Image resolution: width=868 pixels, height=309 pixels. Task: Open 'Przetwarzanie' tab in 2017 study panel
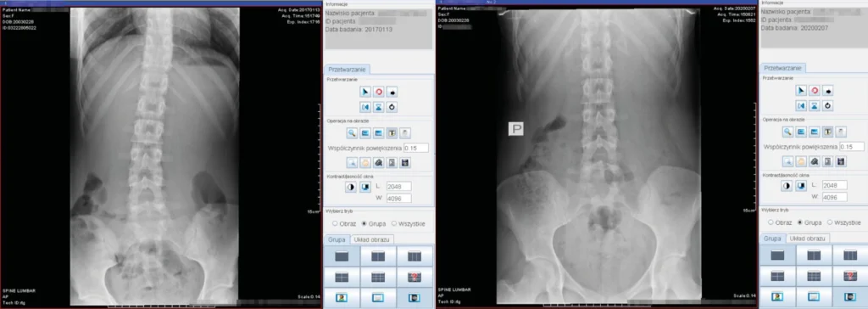[x=347, y=70]
